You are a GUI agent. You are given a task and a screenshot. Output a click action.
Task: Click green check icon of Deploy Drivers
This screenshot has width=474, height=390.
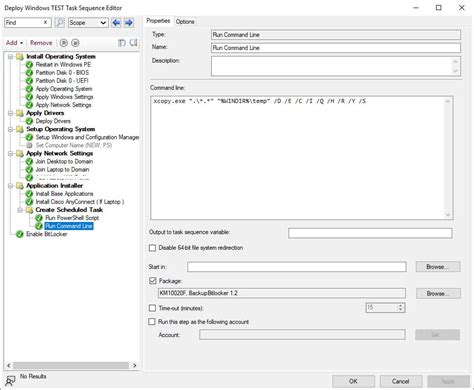coord(29,121)
